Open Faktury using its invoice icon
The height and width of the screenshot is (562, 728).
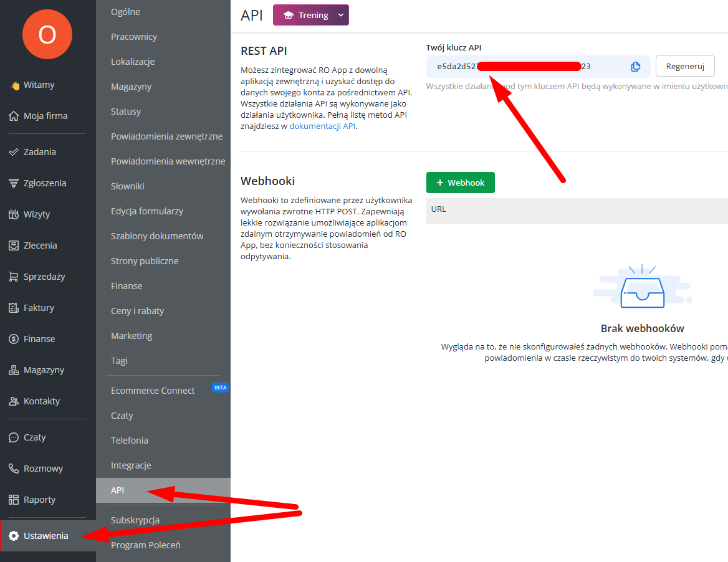click(x=13, y=308)
